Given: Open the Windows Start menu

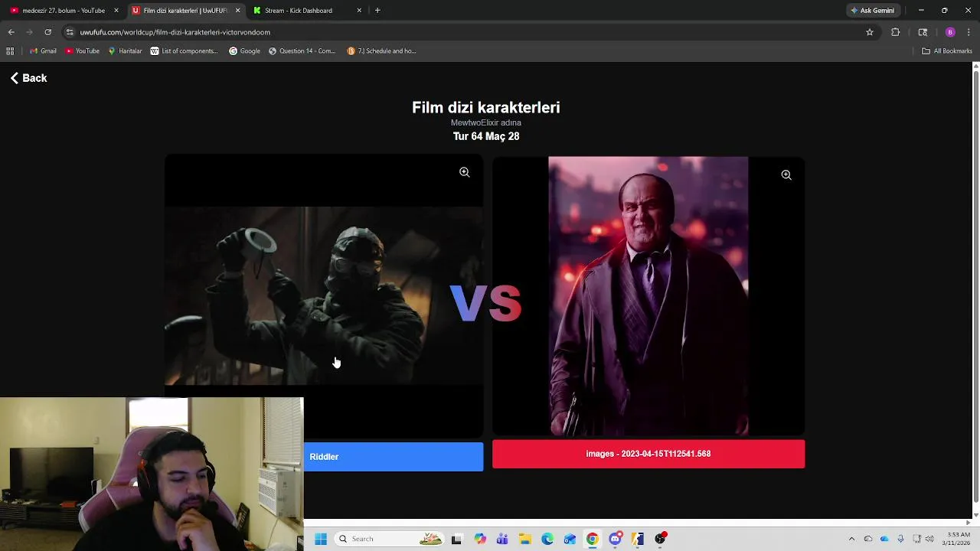Looking at the screenshot, I should (321, 539).
